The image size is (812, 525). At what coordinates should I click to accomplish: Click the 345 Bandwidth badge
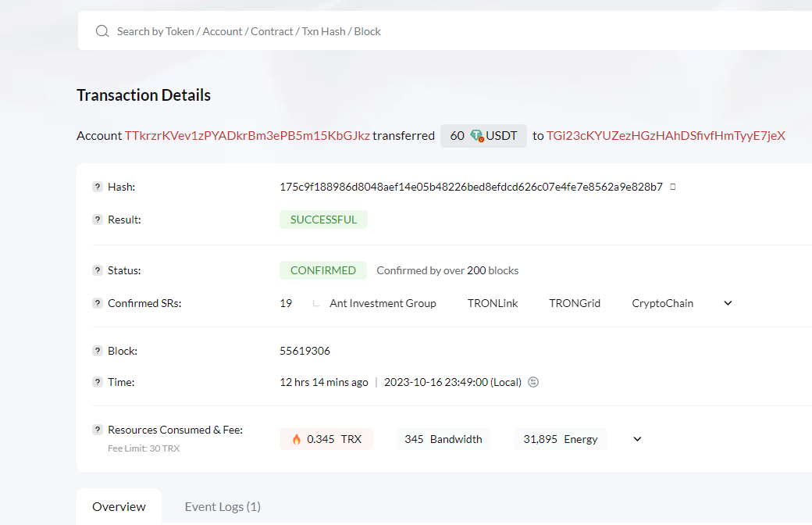443,439
